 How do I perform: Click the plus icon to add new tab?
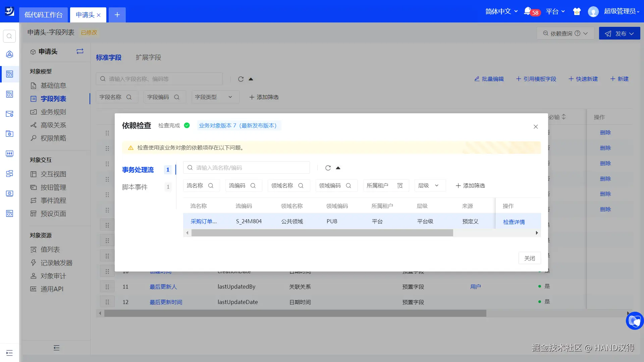point(117,15)
